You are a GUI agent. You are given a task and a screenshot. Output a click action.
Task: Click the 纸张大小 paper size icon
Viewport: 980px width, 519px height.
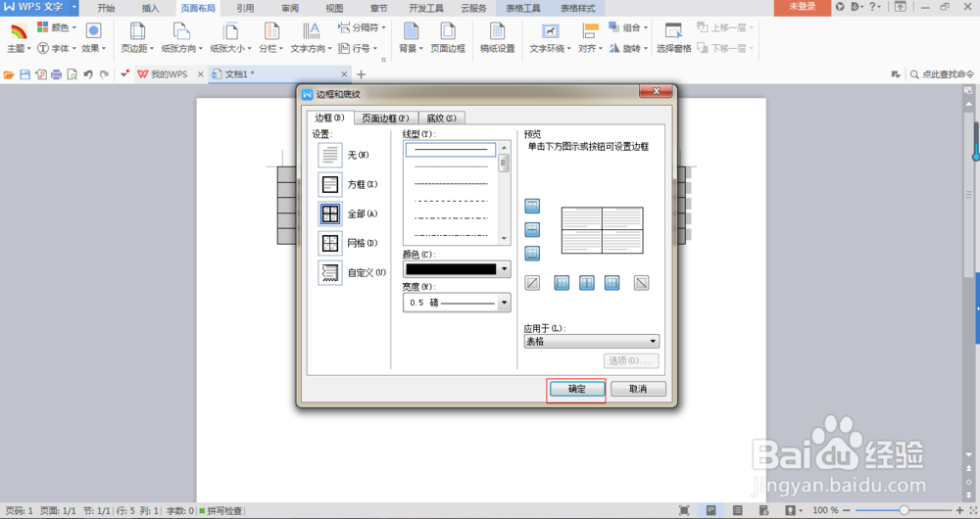coord(230,31)
